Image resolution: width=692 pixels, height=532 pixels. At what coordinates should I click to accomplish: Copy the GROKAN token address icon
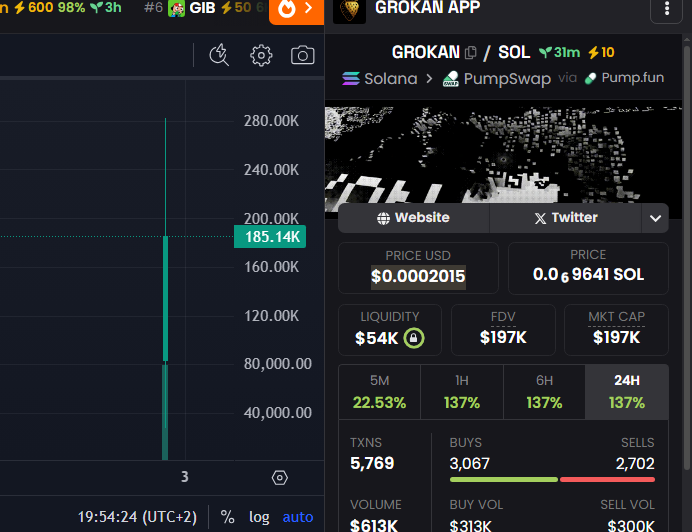click(470, 53)
